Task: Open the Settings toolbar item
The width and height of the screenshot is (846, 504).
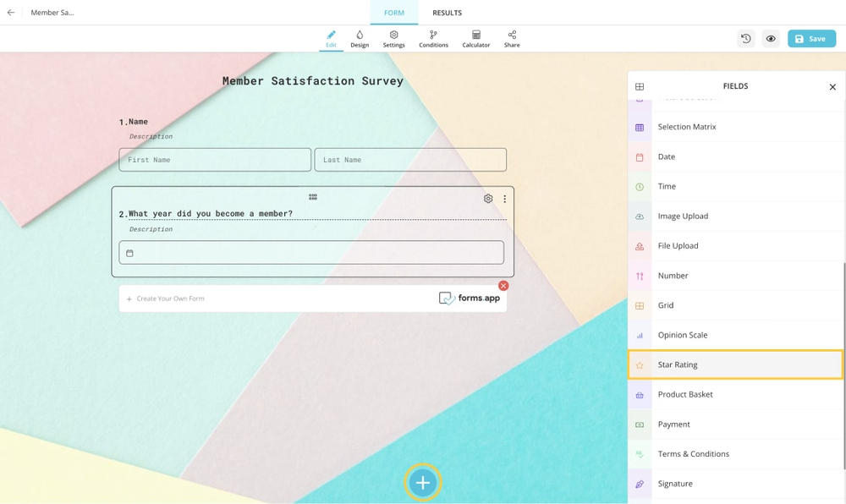Action: click(x=393, y=39)
